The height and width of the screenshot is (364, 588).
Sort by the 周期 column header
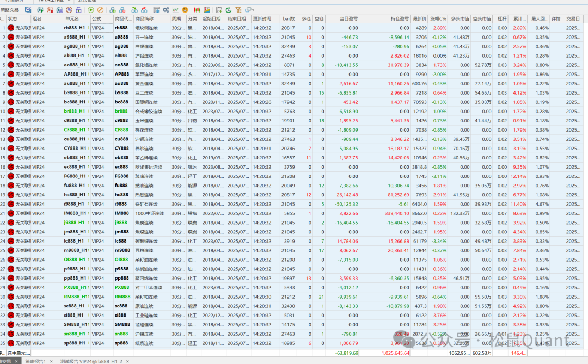(x=177, y=18)
